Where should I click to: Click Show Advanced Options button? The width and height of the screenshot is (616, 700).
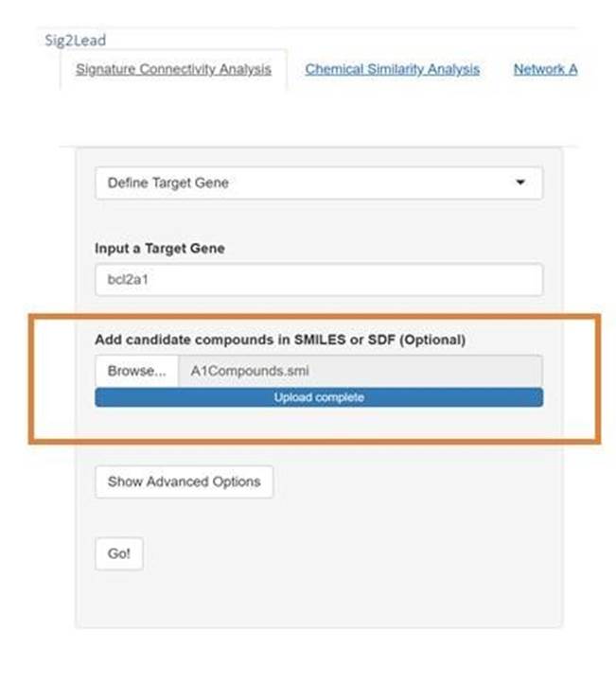184,482
